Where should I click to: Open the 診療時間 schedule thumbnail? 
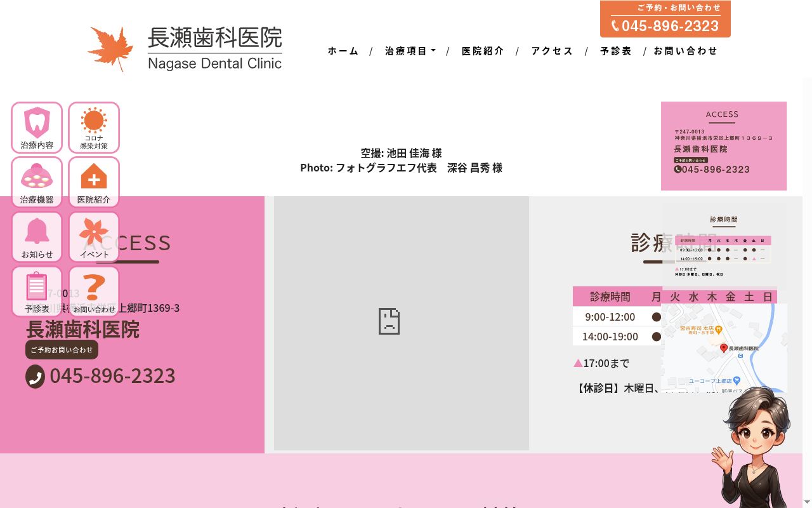[724, 247]
